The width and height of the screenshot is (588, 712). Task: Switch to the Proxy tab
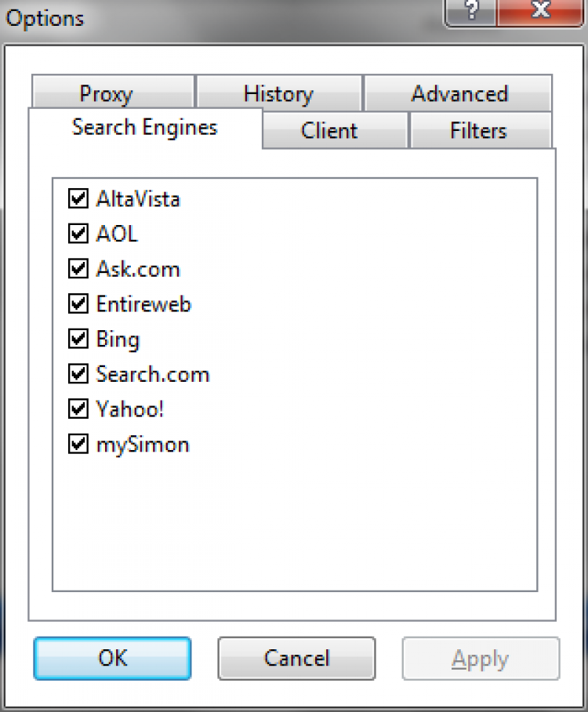point(106,94)
